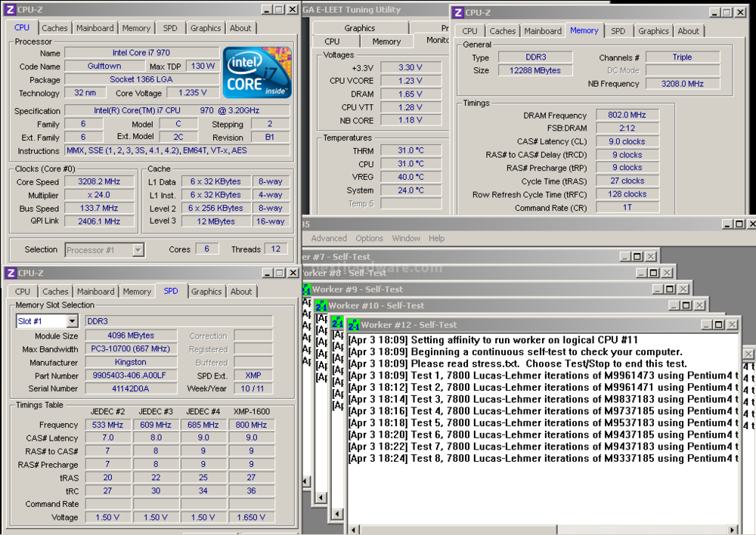The image size is (756, 535).
Task: Switch to Caches tab in CPU-Z processor window
Action: pyautogui.click(x=54, y=28)
